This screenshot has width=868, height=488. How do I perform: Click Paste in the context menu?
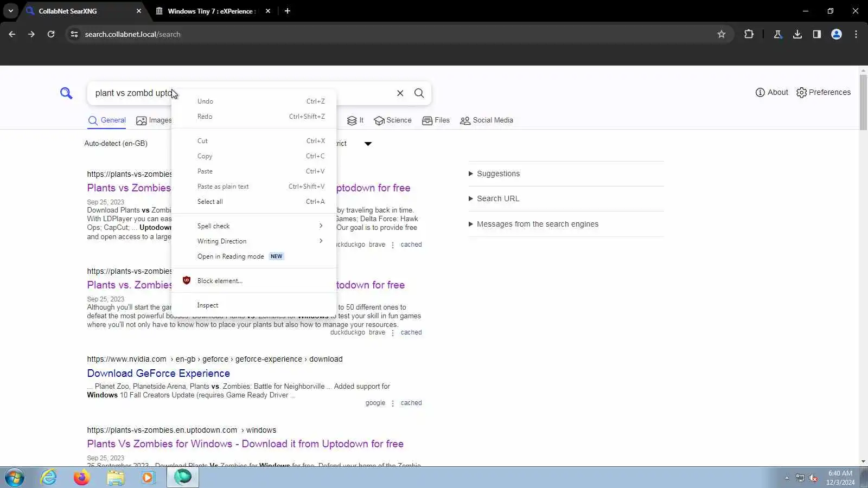(254, 171)
